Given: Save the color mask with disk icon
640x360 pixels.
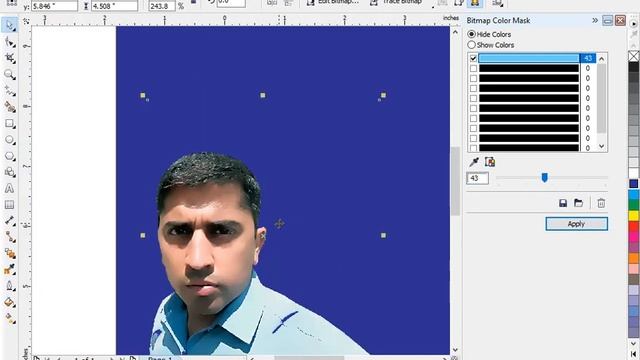Looking at the screenshot, I should (563, 203).
